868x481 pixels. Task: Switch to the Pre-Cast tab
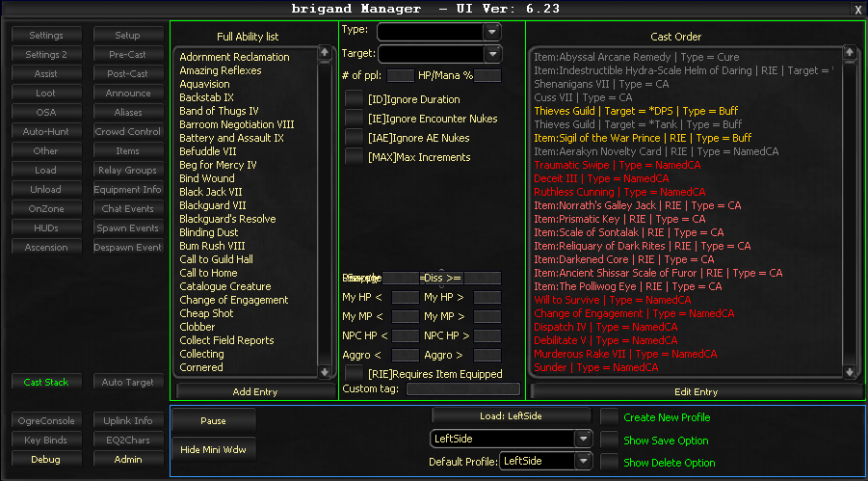tap(128, 54)
